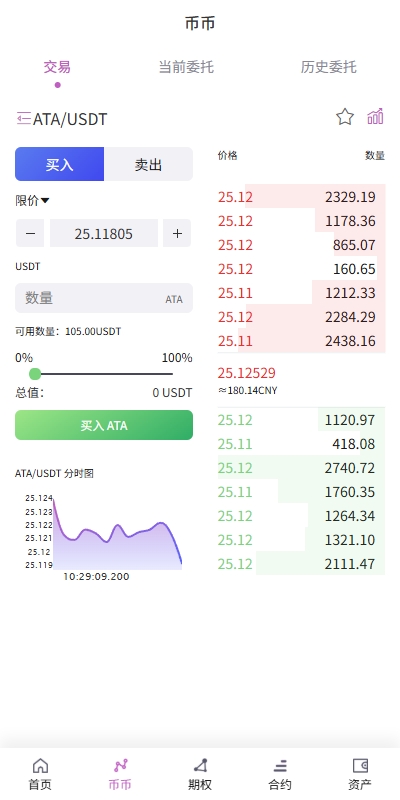Open the trading pair list menu icon
This screenshot has height=800, width=400.
(23, 118)
